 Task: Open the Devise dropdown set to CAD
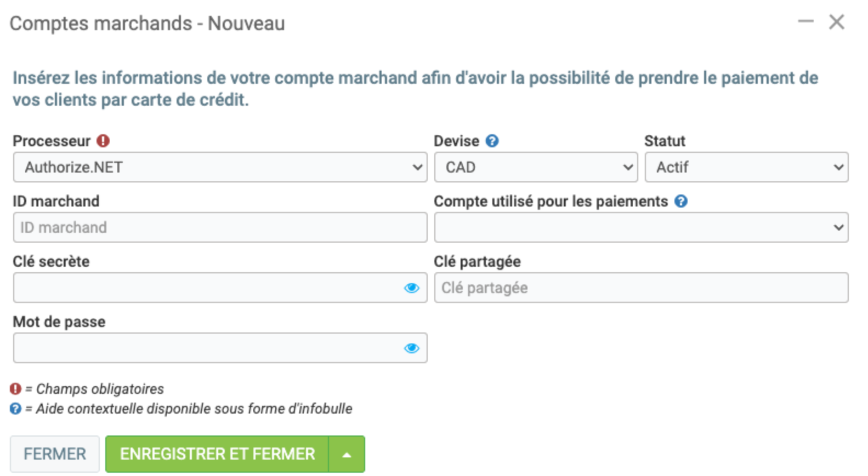(536, 168)
